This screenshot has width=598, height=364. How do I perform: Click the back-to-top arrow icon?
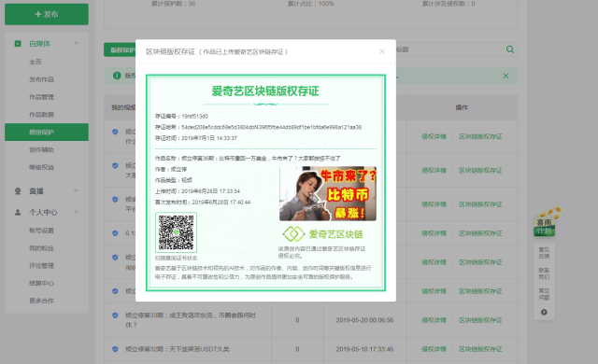[544, 313]
